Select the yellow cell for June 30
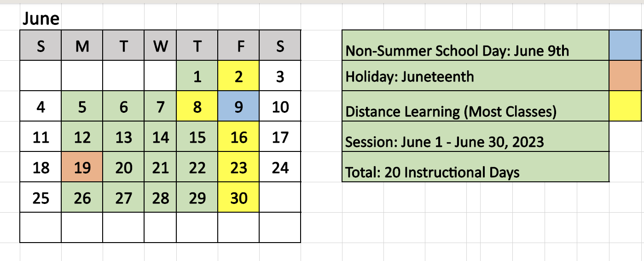 coord(238,197)
